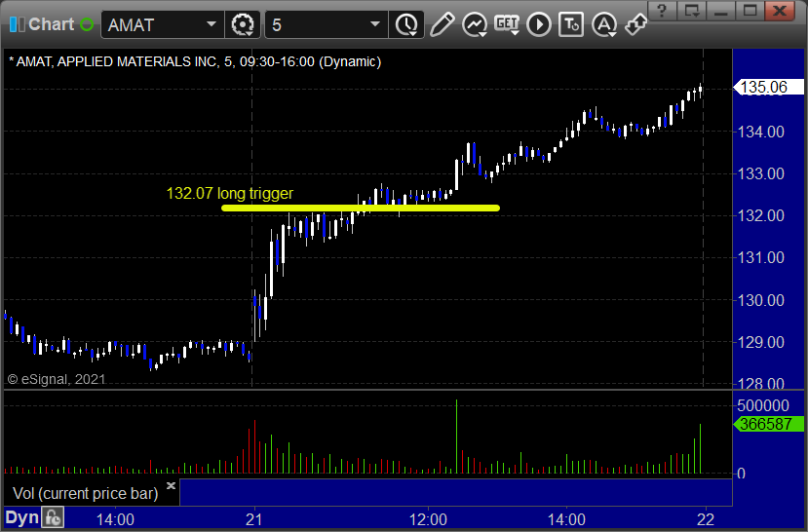This screenshot has width=808, height=532.
Task: Select the yellow trigger line
Action: pyautogui.click(x=361, y=209)
